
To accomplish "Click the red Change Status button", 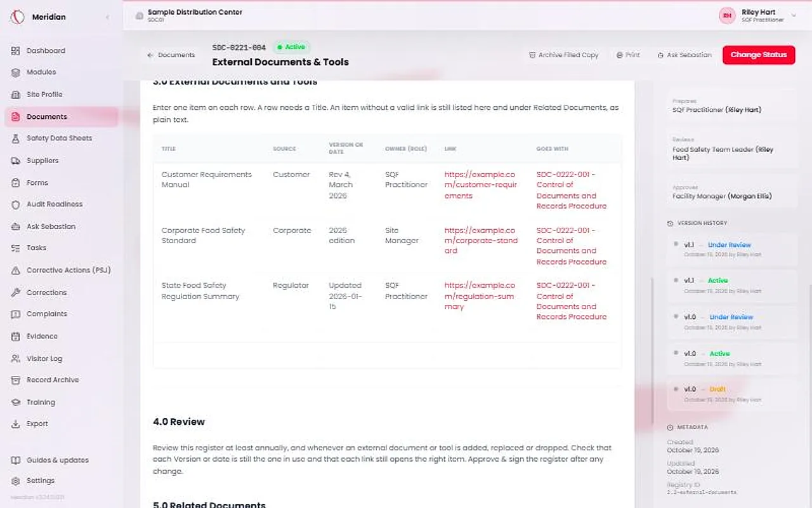I will 759,55.
